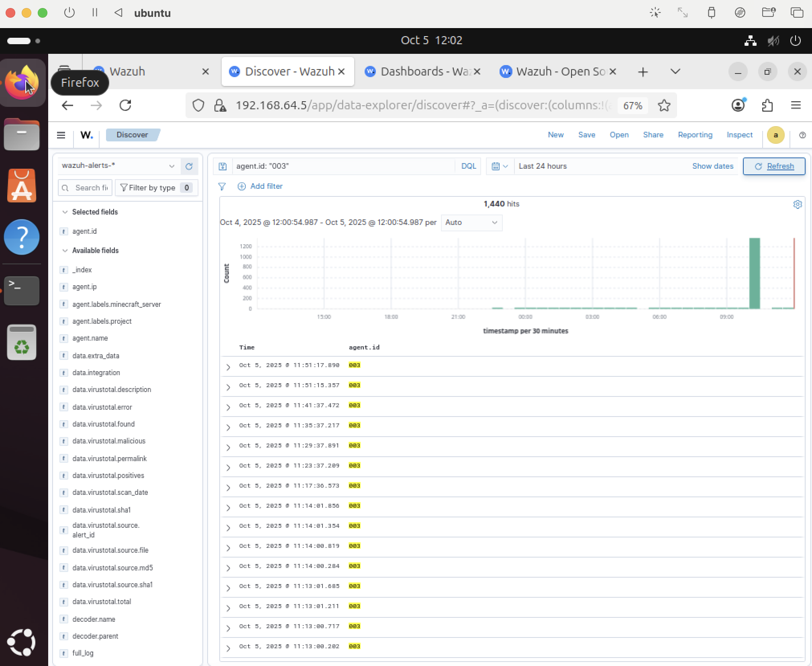Click the Wazuh W logo
Viewport: 812px width, 666px height.
[x=86, y=135]
